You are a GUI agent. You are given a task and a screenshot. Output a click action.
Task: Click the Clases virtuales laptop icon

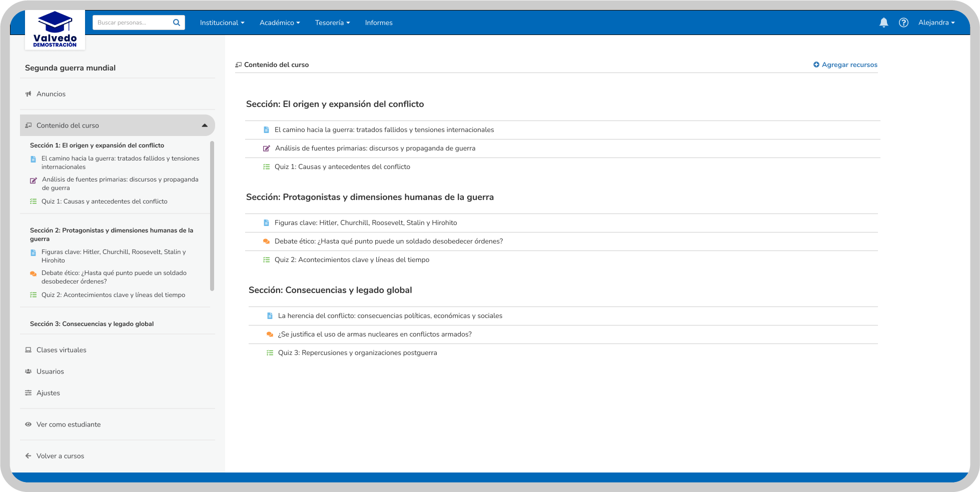[29, 350]
